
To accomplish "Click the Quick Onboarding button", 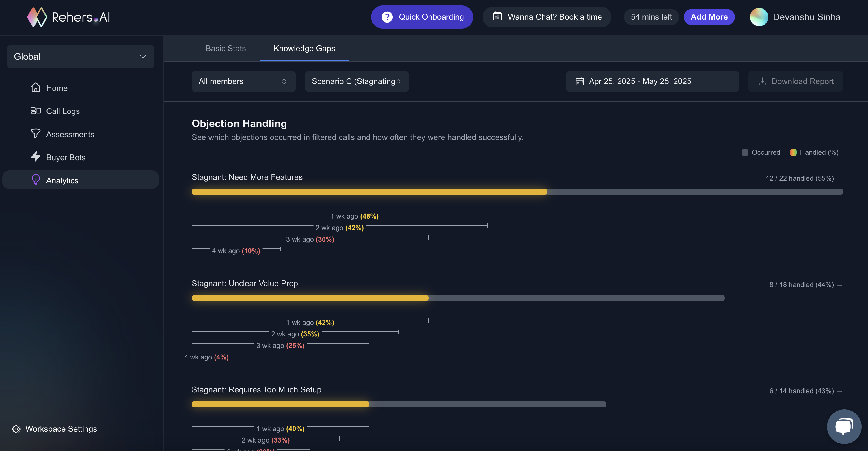I will (x=422, y=17).
